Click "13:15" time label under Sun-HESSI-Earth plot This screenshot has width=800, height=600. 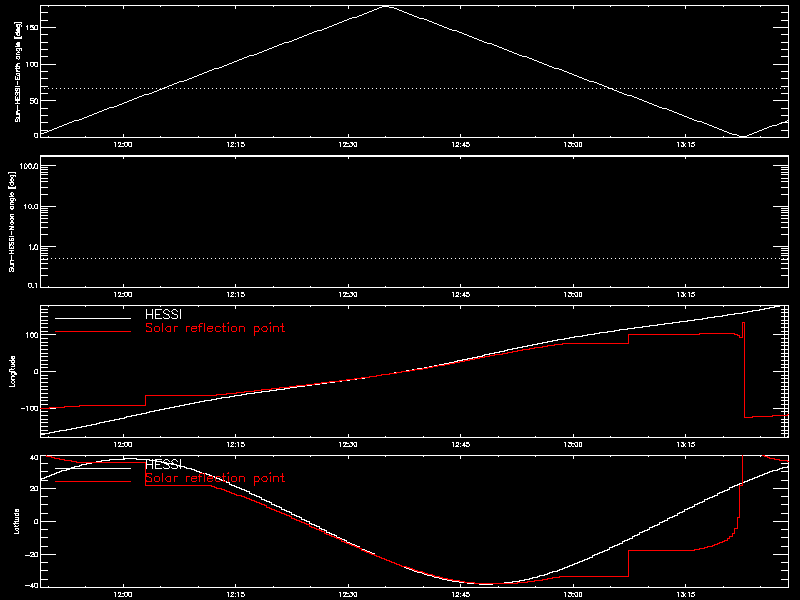pyautogui.click(x=686, y=145)
